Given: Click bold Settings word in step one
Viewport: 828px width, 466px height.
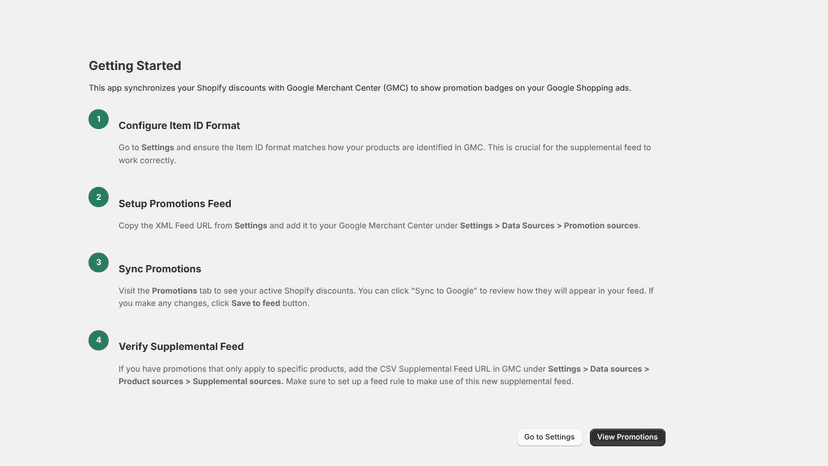Looking at the screenshot, I should (157, 147).
